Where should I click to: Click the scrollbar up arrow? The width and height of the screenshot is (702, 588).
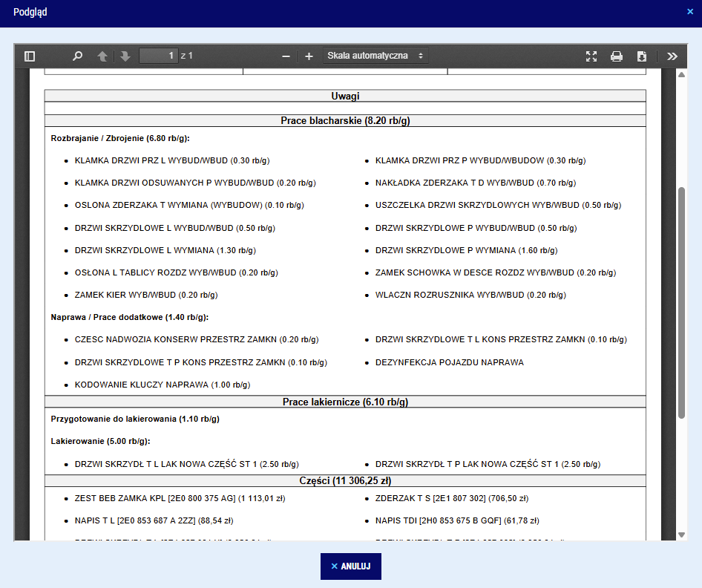click(681, 76)
